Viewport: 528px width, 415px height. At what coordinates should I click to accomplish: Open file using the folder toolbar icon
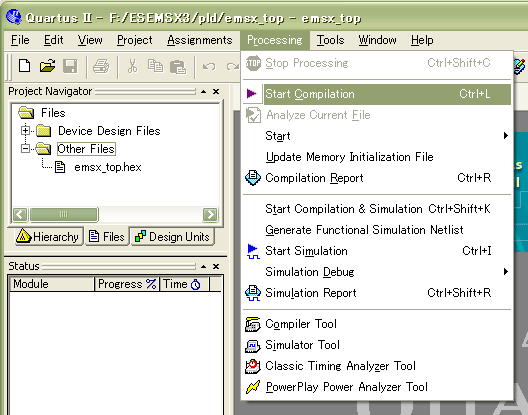(x=47, y=66)
